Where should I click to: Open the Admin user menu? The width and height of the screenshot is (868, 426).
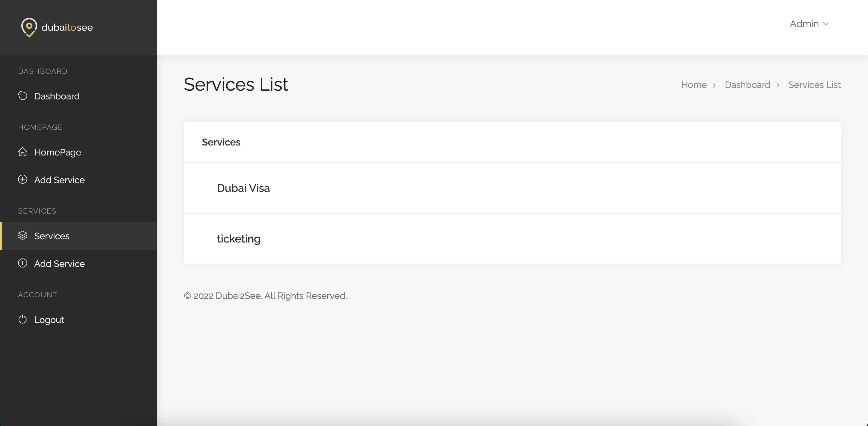[x=809, y=24]
